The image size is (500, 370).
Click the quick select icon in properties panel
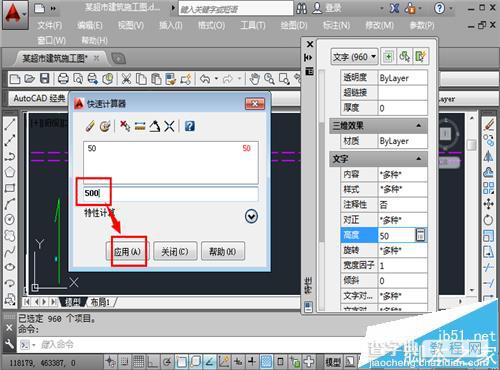point(421,57)
